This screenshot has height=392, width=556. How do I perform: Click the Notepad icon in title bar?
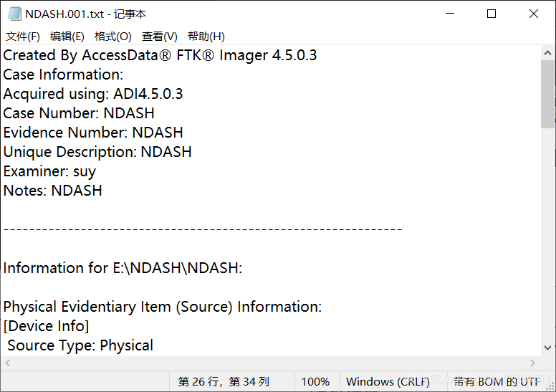coord(14,14)
